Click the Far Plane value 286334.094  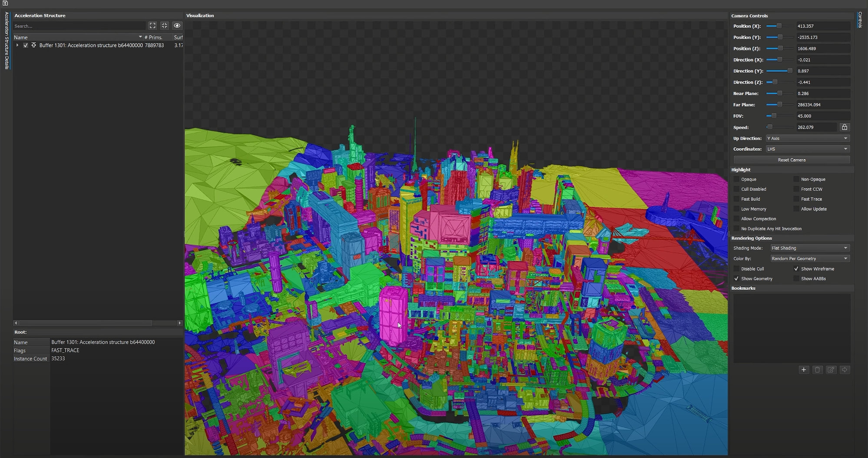click(x=823, y=105)
